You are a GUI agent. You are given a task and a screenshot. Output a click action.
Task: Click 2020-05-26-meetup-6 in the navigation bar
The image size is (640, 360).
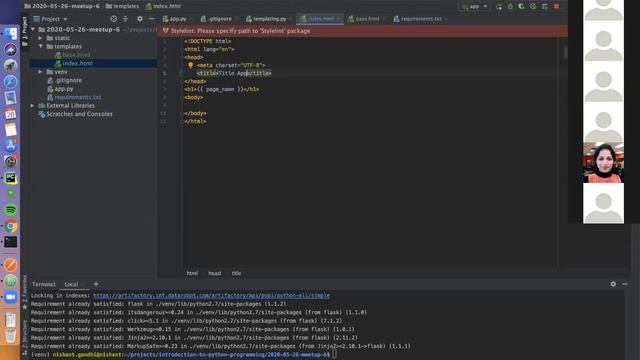point(62,6)
